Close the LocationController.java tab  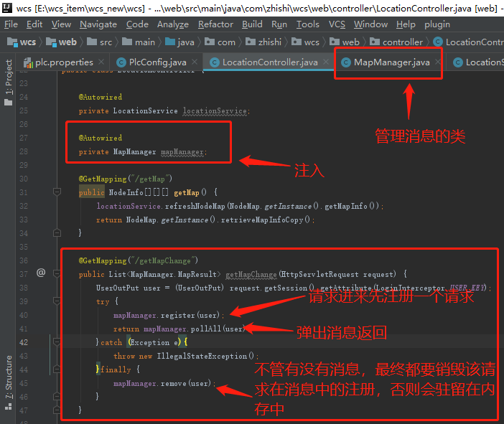(326, 62)
